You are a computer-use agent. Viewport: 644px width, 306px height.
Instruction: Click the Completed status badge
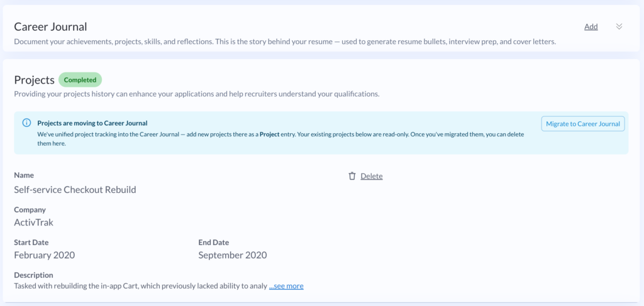pos(80,80)
